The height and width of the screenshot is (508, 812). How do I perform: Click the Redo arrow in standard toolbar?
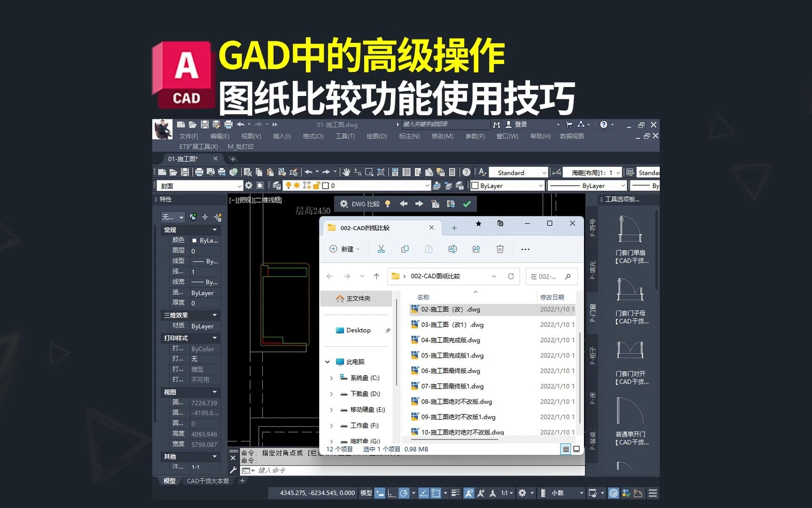pyautogui.click(x=326, y=172)
